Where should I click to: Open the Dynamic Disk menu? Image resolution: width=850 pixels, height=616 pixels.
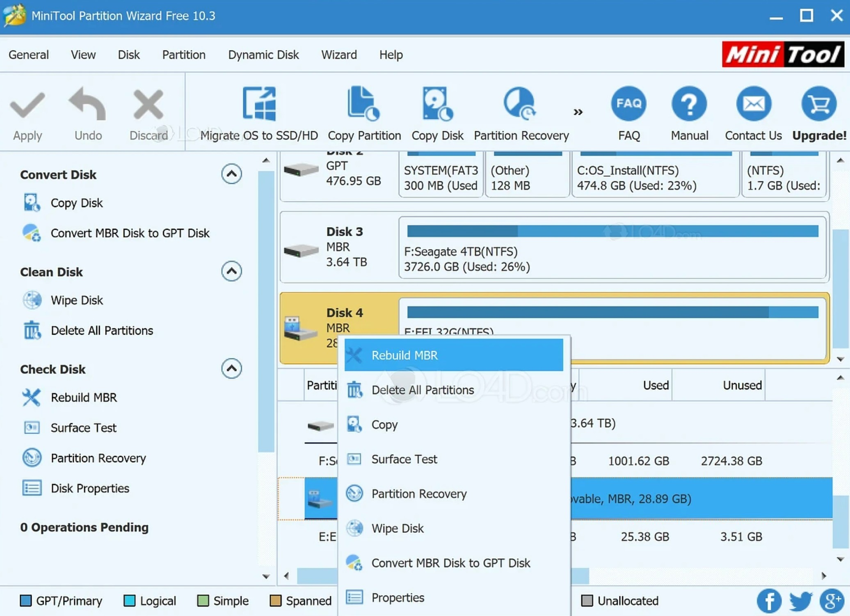pos(263,55)
